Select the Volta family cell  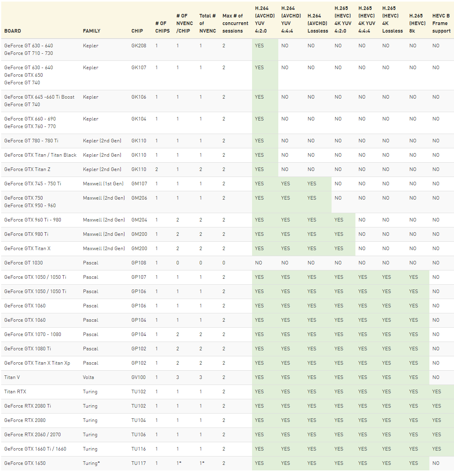(x=88, y=377)
